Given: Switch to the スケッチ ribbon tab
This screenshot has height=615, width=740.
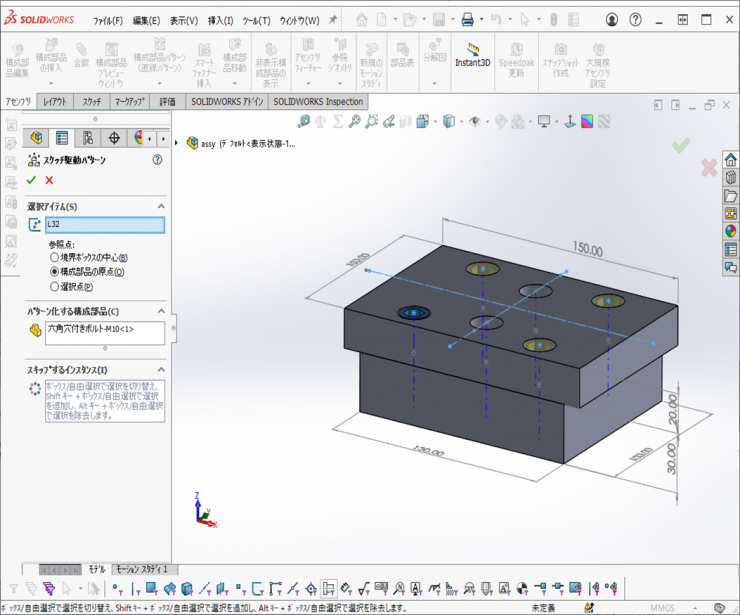Looking at the screenshot, I should coord(92,102).
